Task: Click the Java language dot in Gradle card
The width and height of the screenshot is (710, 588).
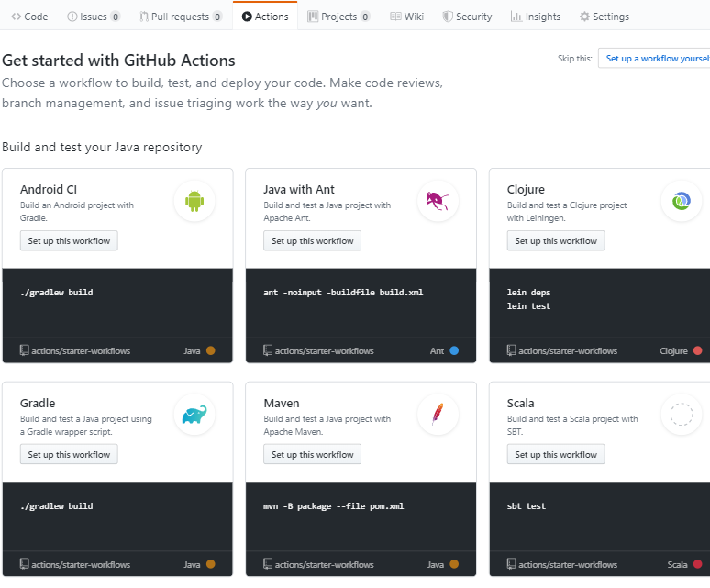Action: point(211,564)
